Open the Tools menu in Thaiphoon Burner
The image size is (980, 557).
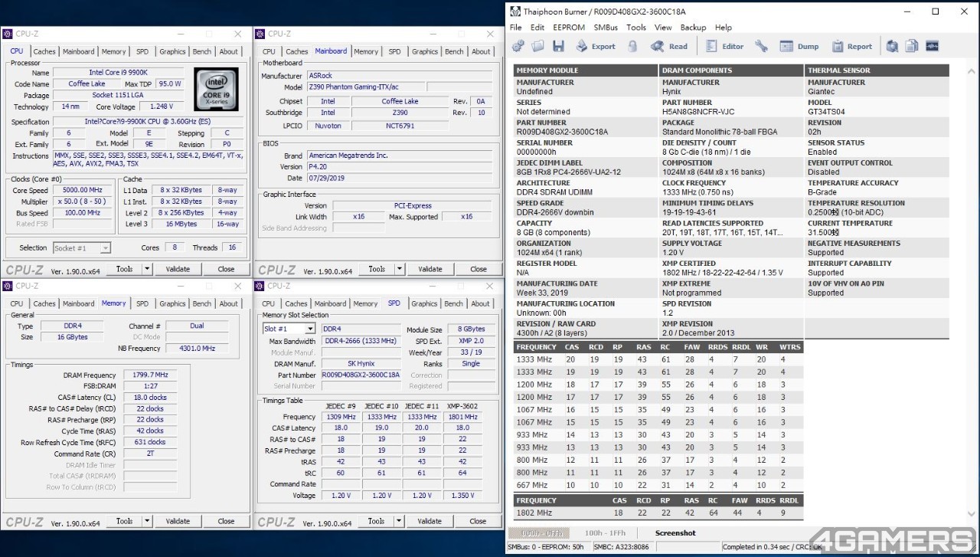tap(636, 28)
